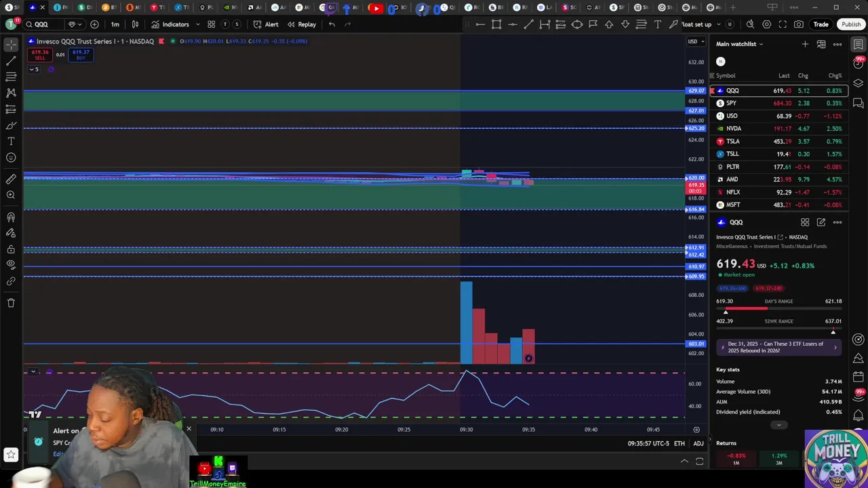
Task: Select NVDA in the watchlist
Action: point(779,129)
